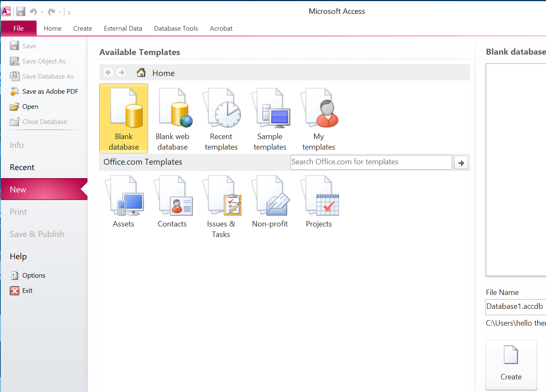This screenshot has height=392, width=546.
Task: Select the Blank database template
Action: [124, 118]
